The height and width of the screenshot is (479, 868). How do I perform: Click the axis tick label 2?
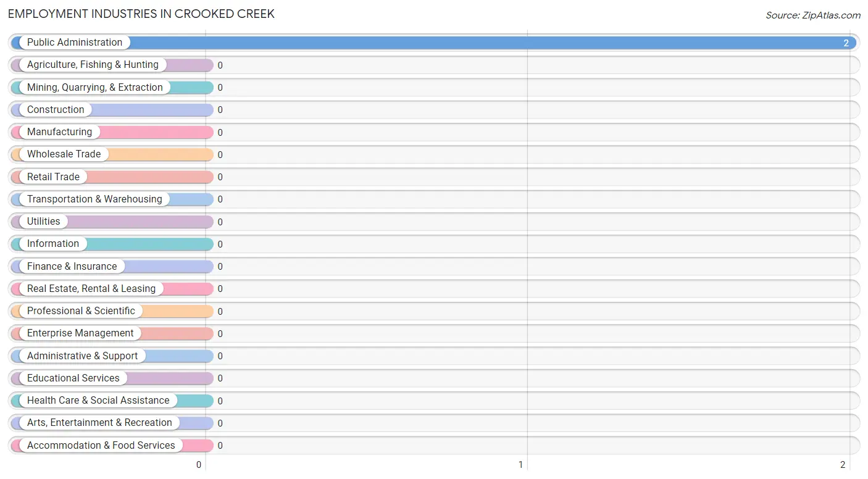pos(843,465)
